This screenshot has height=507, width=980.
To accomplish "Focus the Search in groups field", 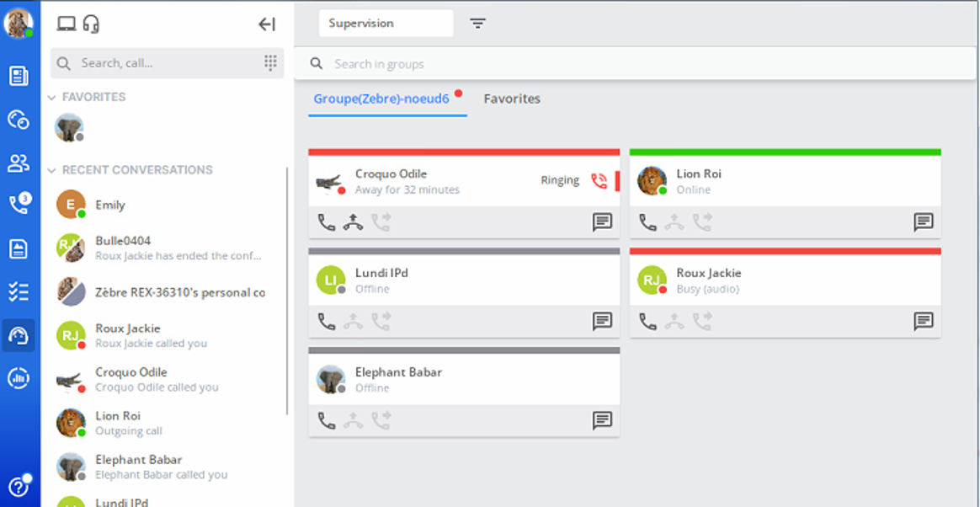I will pos(635,64).
